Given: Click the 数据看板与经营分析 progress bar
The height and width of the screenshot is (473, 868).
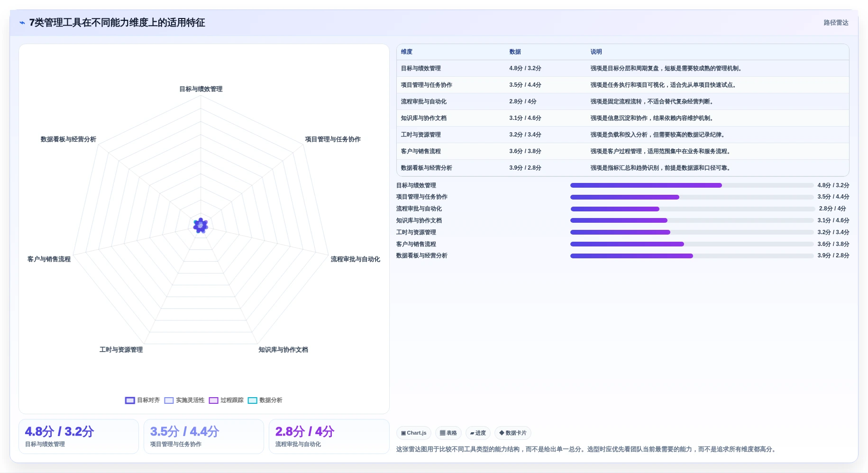Looking at the screenshot, I should click(x=692, y=256).
